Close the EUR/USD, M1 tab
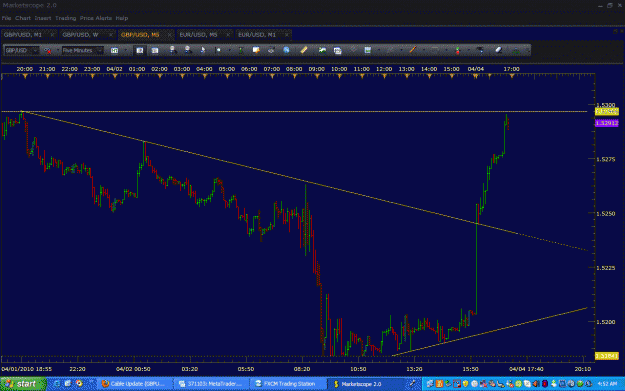This screenshot has width=625, height=391. click(287, 35)
